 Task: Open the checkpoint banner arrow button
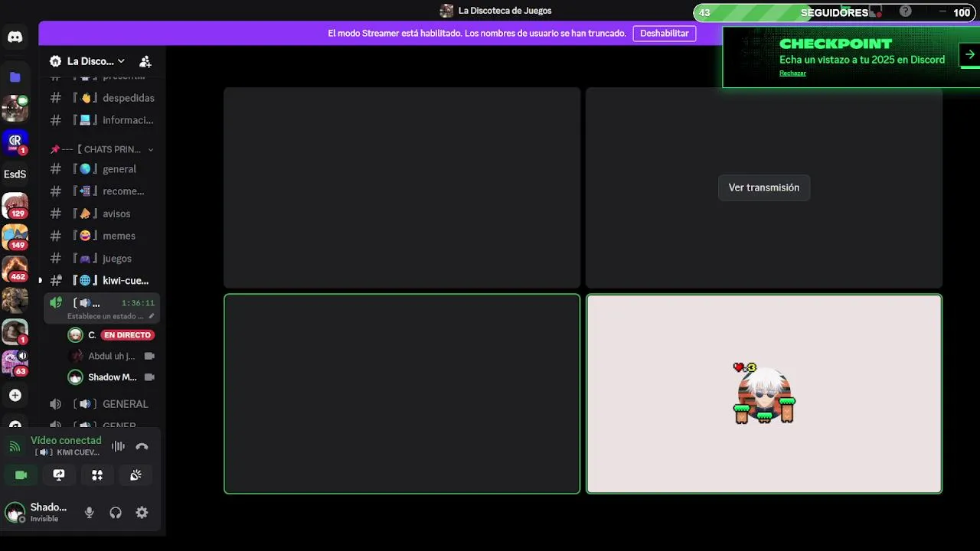pyautogui.click(x=970, y=54)
